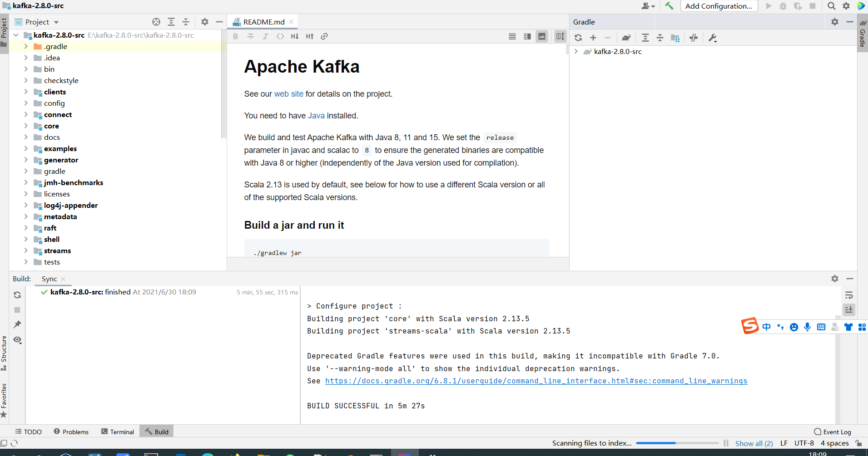Apply bold formatting in README editor
This screenshot has height=456, width=868.
(236, 36)
